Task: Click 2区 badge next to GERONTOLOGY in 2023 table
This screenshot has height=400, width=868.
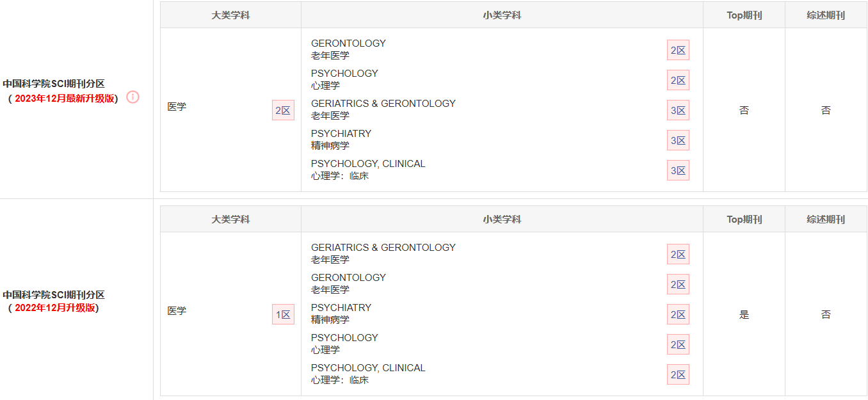Action: [x=678, y=50]
